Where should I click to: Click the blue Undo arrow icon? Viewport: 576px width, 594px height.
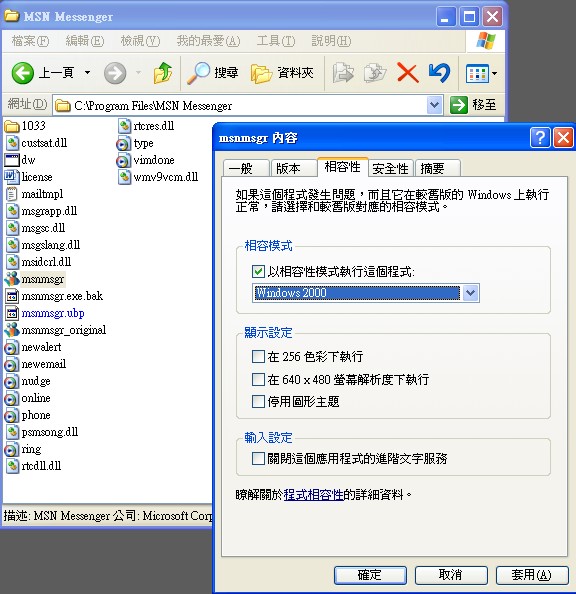(x=440, y=73)
